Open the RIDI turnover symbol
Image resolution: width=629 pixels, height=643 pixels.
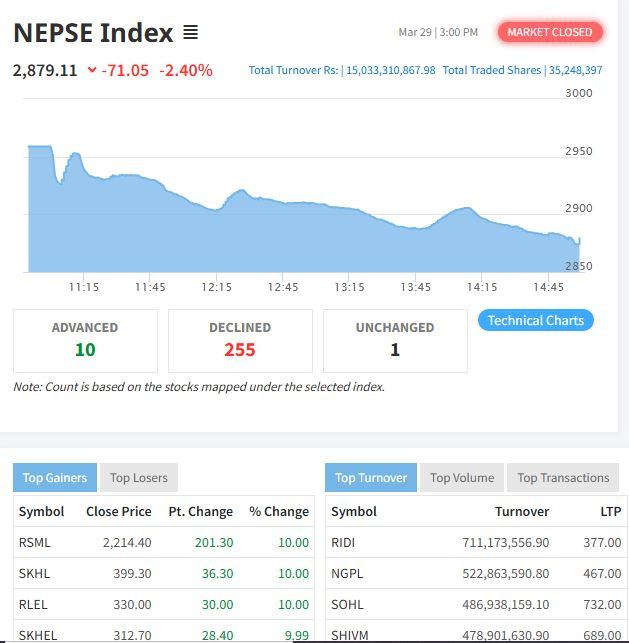coord(343,542)
